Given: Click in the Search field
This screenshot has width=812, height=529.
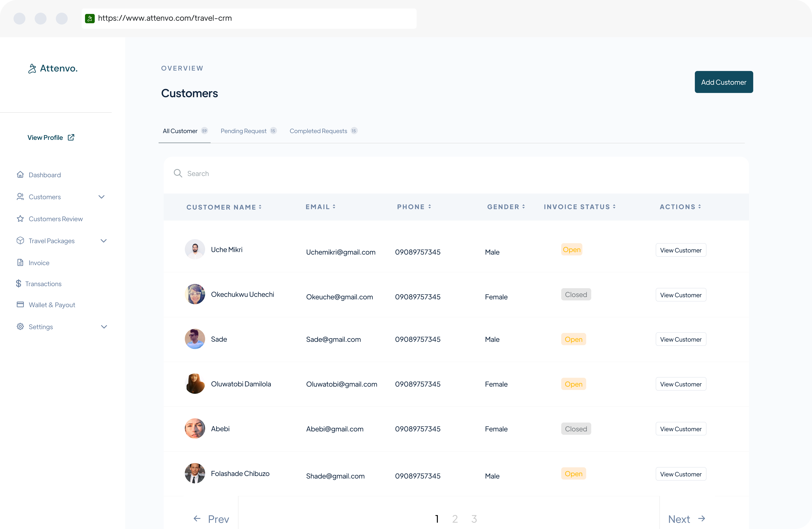Looking at the screenshot, I should [456, 174].
